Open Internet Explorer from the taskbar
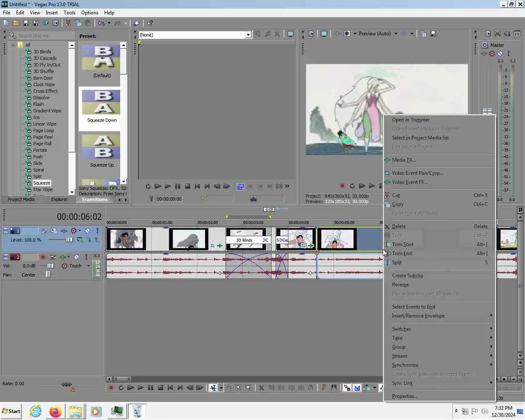The height and width of the screenshot is (420, 525). 36,411
